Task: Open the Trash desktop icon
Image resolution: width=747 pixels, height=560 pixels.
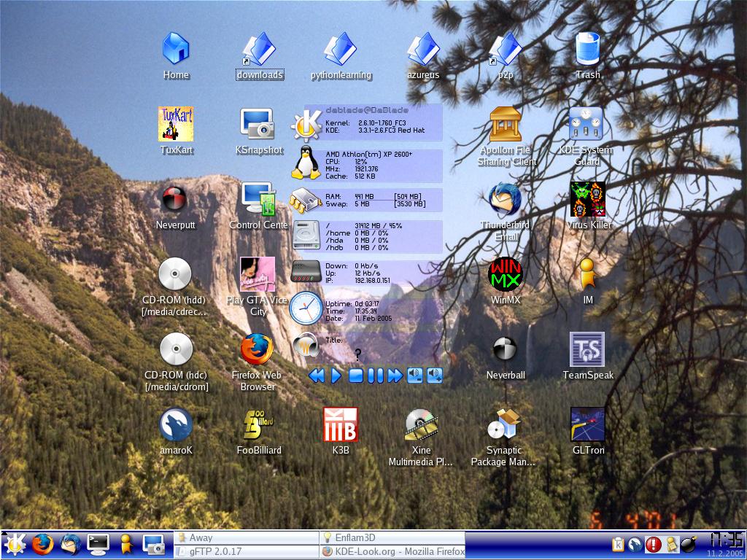Action: click(x=587, y=49)
